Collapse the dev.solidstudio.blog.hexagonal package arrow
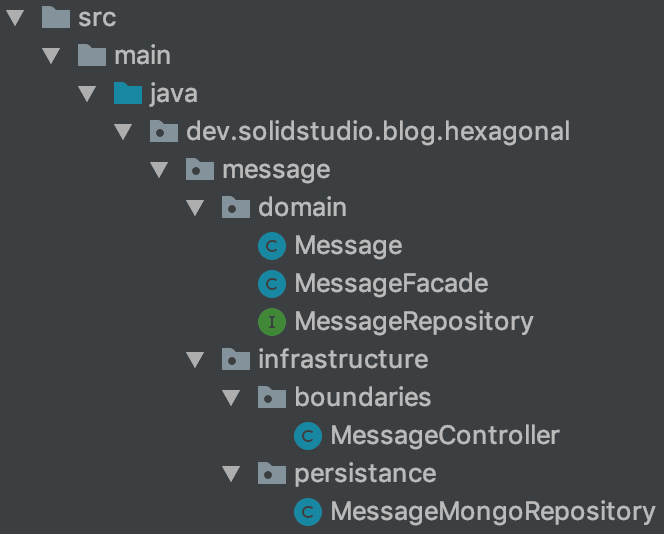The width and height of the screenshot is (664, 534). [x=123, y=132]
